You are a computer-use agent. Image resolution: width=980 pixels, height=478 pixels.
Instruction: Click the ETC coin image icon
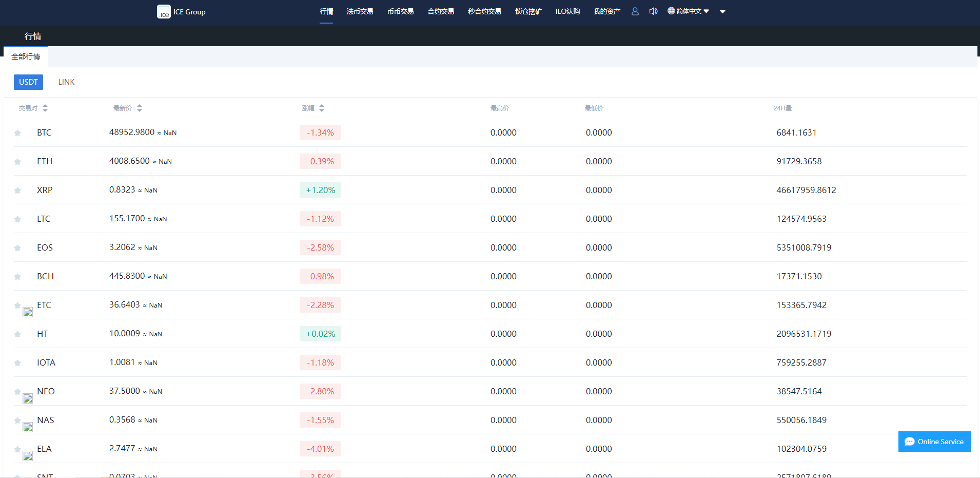(28, 312)
